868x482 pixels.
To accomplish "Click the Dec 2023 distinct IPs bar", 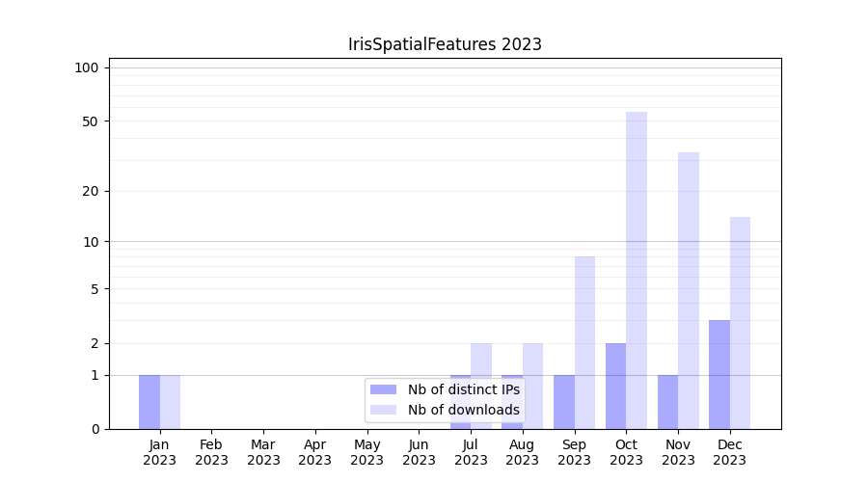I will [719, 374].
